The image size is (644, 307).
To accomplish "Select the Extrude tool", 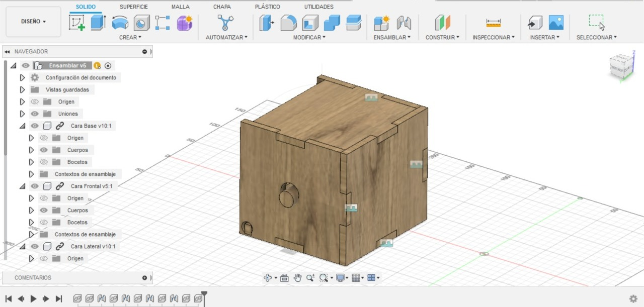I will tap(98, 23).
